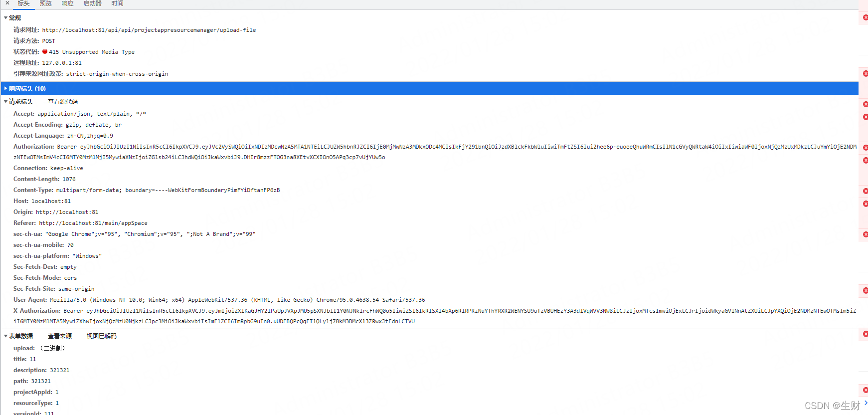Select the request URL upload-file value

tap(149, 30)
